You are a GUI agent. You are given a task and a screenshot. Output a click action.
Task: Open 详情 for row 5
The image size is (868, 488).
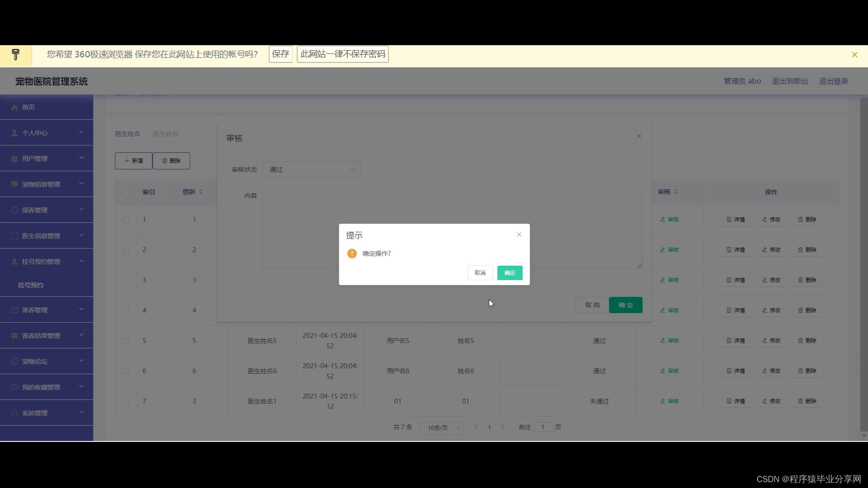click(x=736, y=341)
